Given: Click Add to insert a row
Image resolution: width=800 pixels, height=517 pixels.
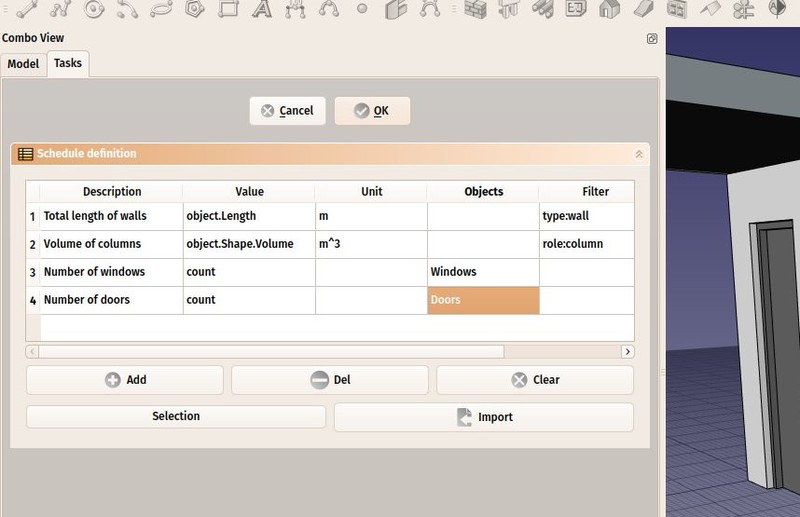Looking at the screenshot, I should [125, 380].
